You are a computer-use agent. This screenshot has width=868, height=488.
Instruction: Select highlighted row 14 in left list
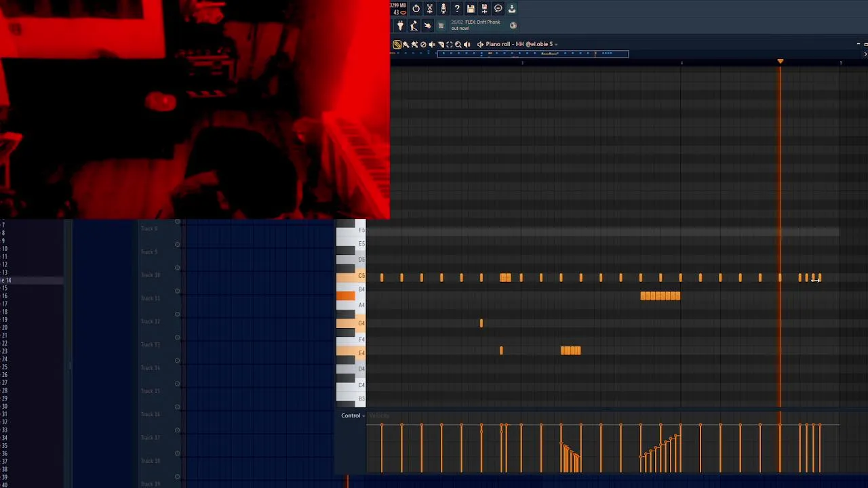(32, 280)
